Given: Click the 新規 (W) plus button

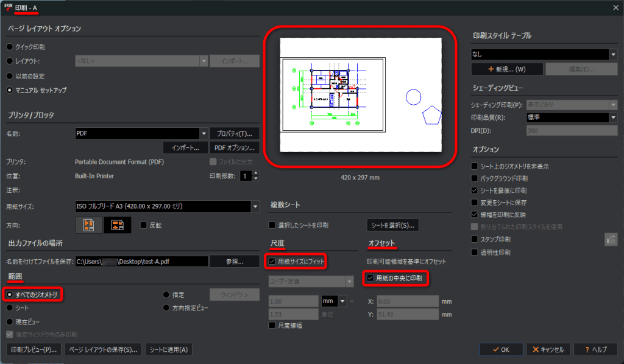Looking at the screenshot, I should tap(507, 69).
